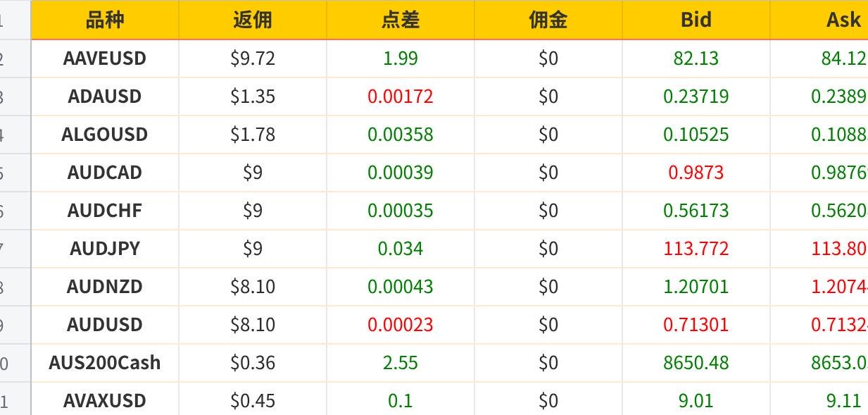868x415 pixels.
Task: Click the $9 rebate in AUDCAD row
Action: tap(253, 173)
